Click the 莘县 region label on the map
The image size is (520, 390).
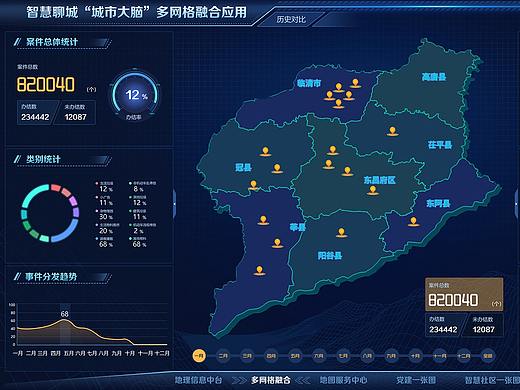pos(297,228)
